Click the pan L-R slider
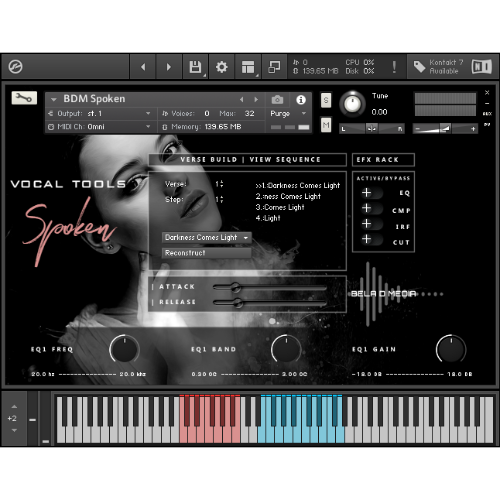Viewport: 500px width, 500px height. tap(372, 129)
